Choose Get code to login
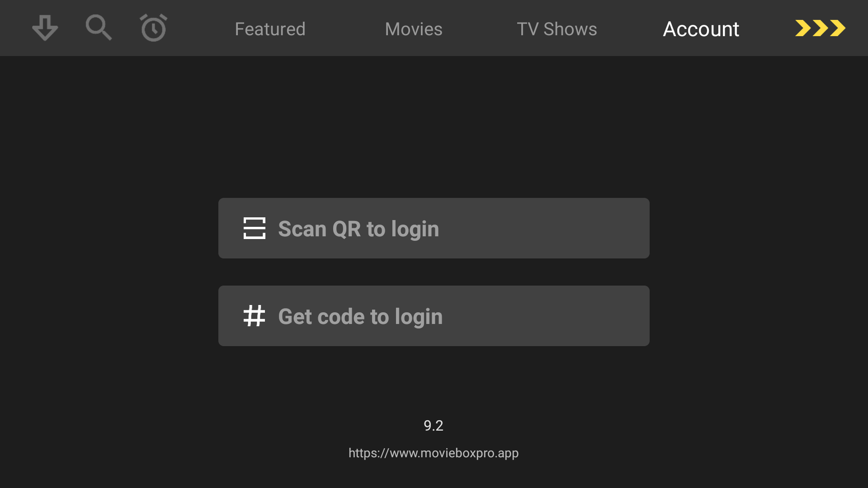The height and width of the screenshot is (488, 868). tap(434, 316)
